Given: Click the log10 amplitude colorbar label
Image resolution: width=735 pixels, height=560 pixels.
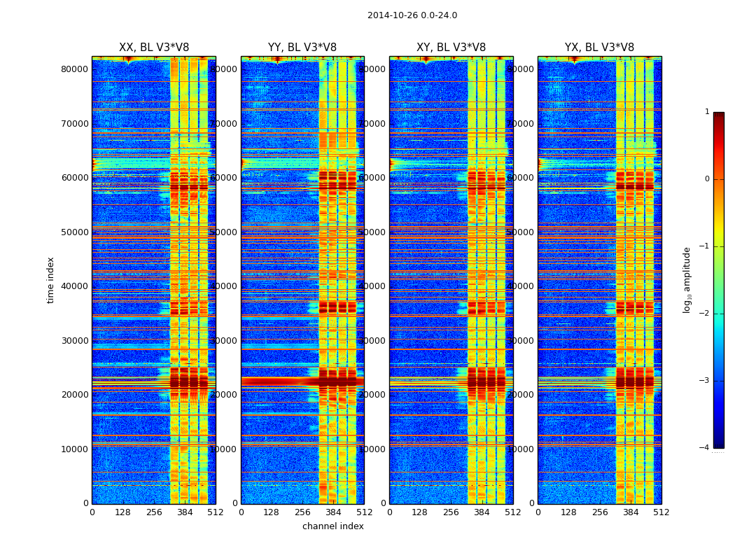Looking at the screenshot, I should 687,280.
